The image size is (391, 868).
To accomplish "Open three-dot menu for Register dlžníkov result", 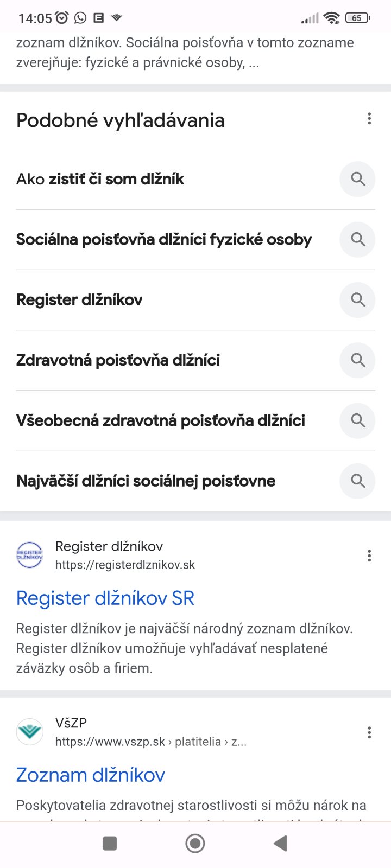I will tap(369, 555).
